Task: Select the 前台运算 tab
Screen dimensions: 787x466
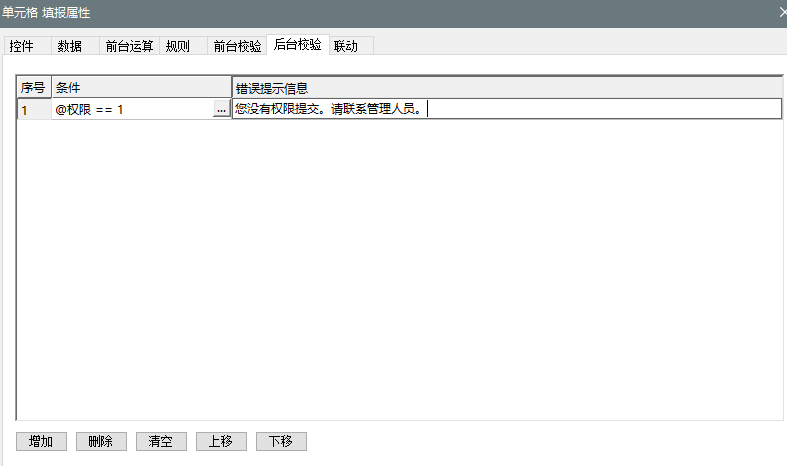Action: [129, 46]
